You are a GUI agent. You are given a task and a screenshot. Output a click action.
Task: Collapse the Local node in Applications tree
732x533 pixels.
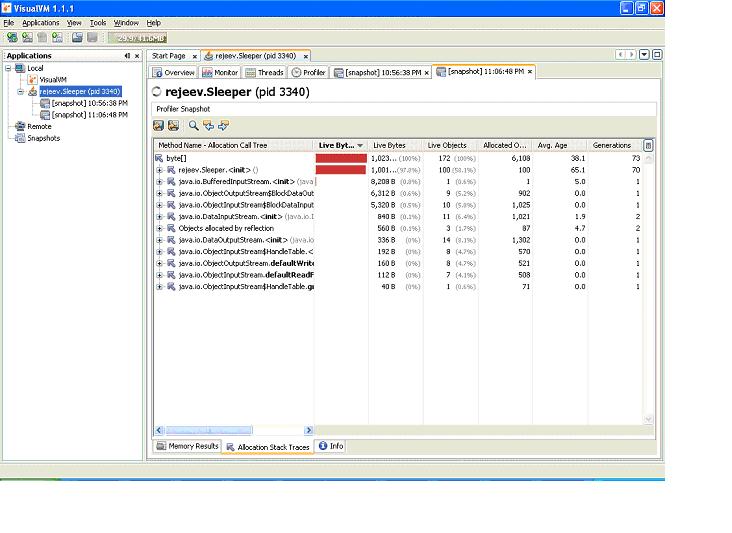pyautogui.click(x=8, y=68)
